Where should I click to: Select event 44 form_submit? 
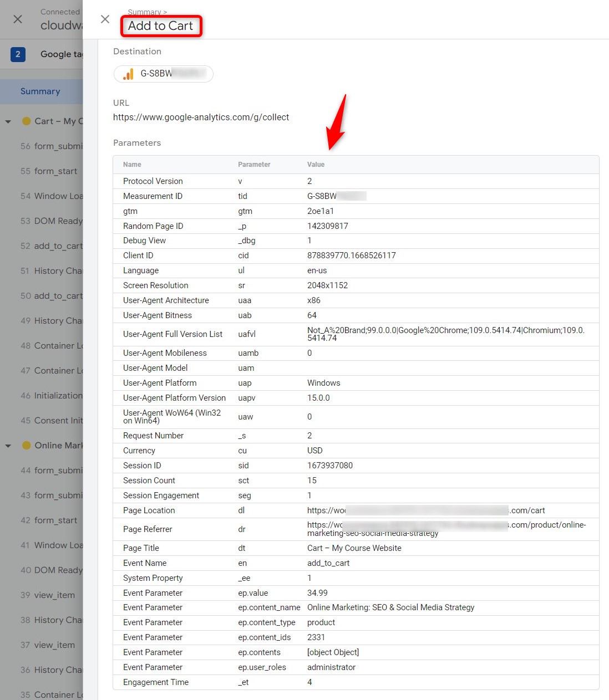(51, 471)
